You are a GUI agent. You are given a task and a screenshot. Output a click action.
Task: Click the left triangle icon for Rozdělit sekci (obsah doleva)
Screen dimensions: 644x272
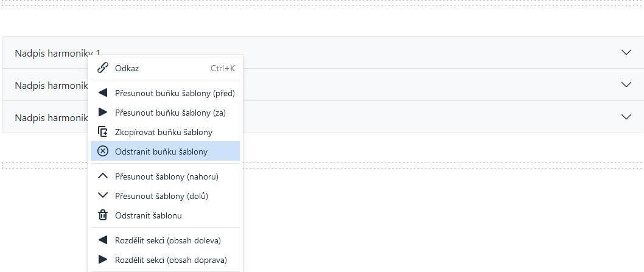[103, 240]
